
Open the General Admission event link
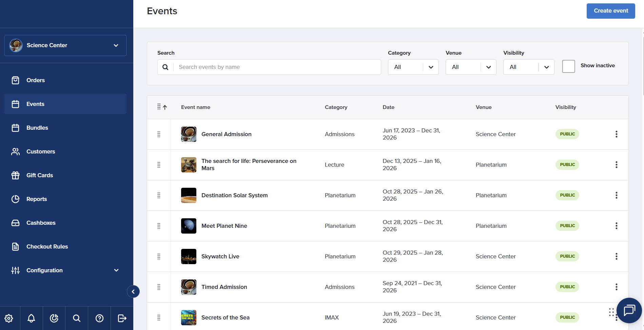tap(226, 134)
